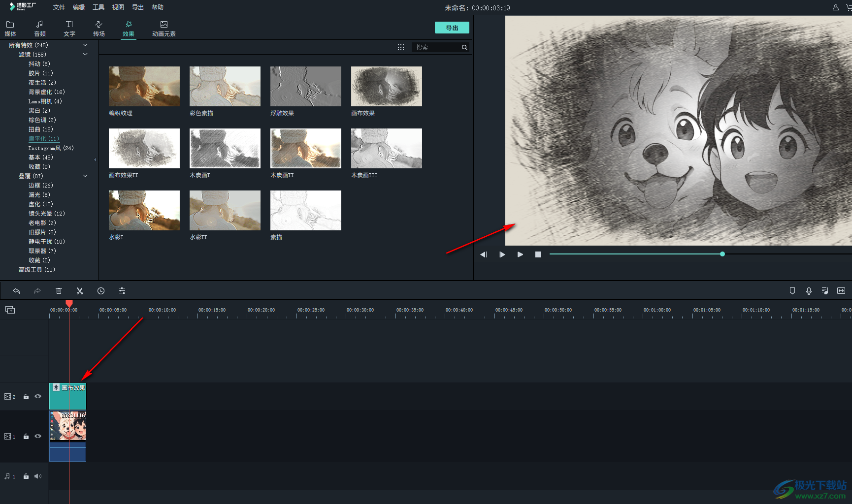Click the add track icon
Screen dimensions: 852x504
pos(10,310)
